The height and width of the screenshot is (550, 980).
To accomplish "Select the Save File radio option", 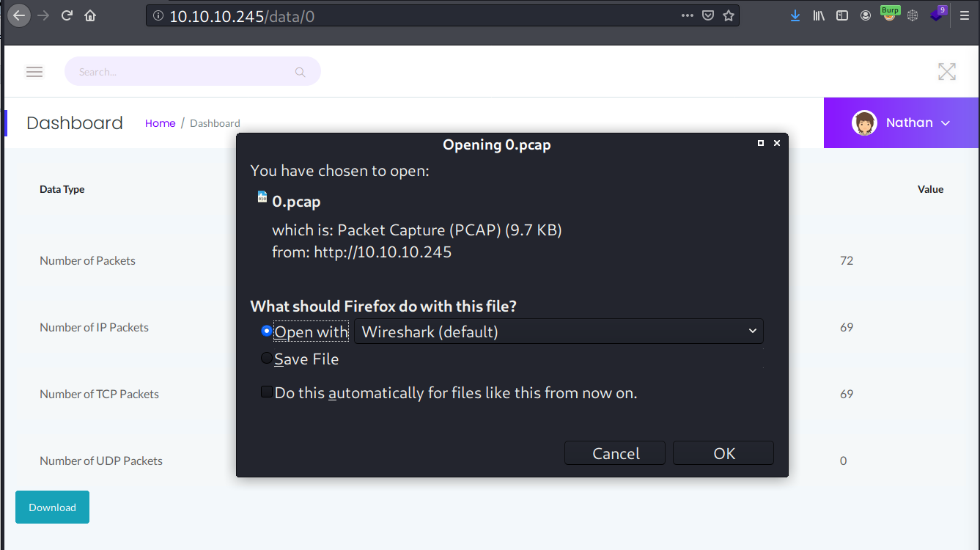I will 267,359.
